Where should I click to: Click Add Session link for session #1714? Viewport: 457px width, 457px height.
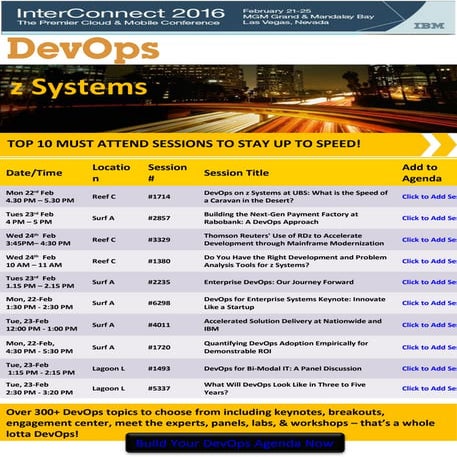(429, 197)
